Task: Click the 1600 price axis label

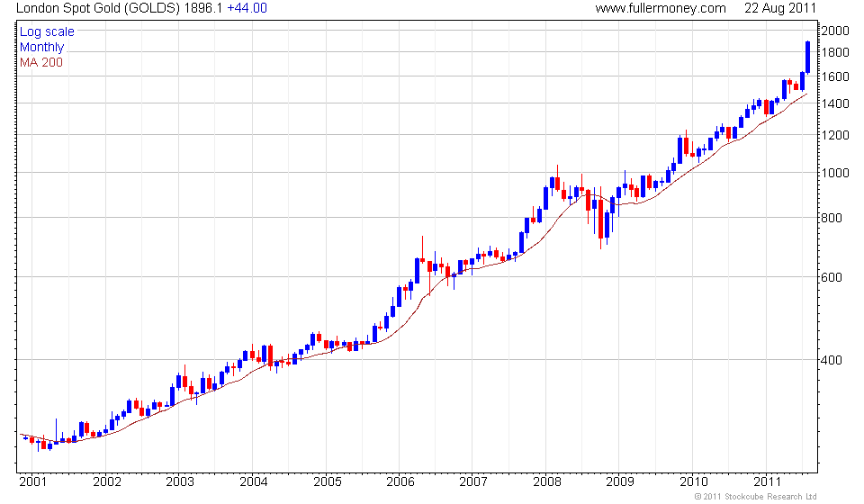Action: 835,76
